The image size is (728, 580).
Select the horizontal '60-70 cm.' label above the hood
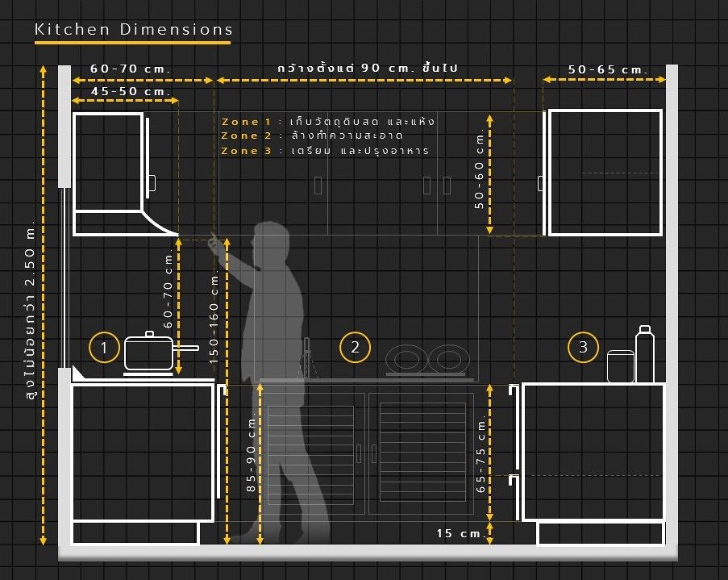pos(131,69)
